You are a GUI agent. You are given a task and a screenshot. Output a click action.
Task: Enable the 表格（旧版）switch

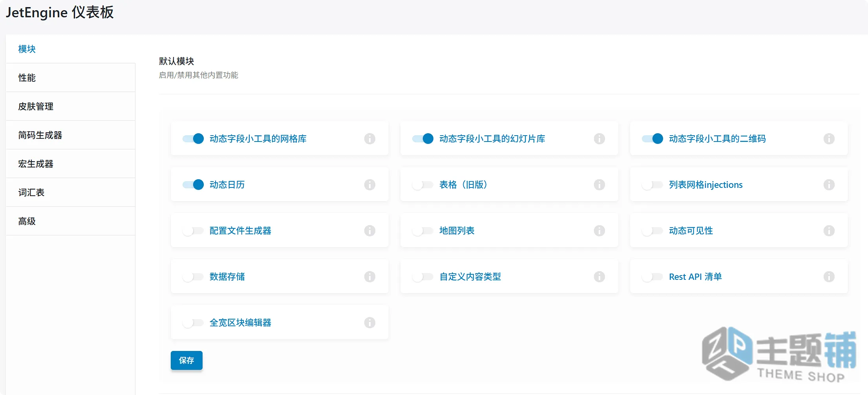coord(423,185)
